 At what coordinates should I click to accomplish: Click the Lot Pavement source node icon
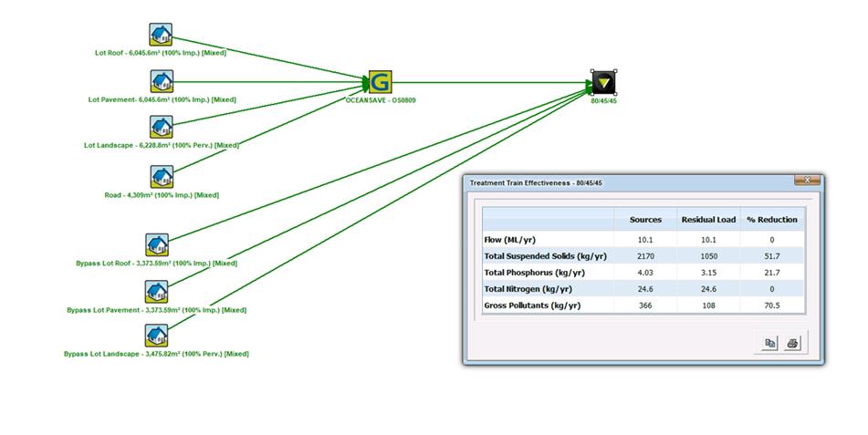point(162,81)
